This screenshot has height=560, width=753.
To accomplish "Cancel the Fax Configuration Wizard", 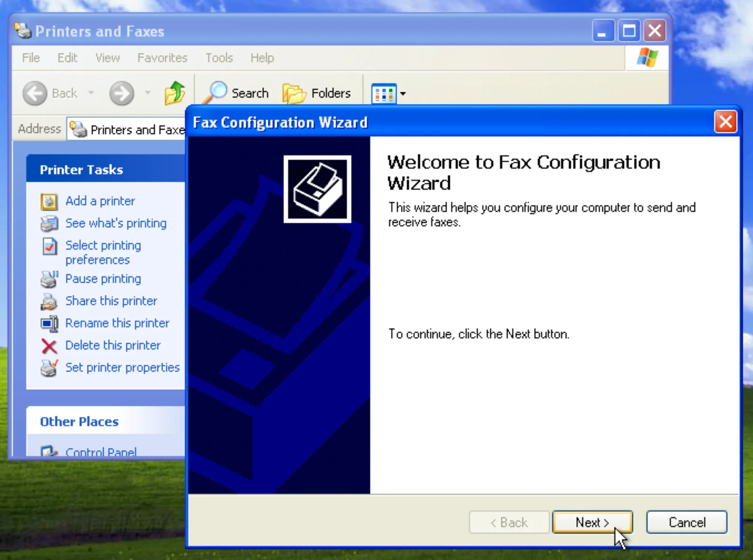I will [x=686, y=522].
